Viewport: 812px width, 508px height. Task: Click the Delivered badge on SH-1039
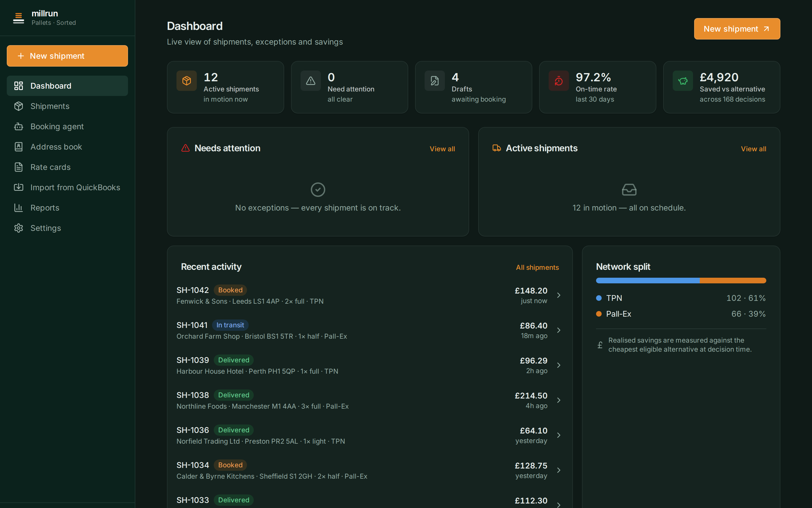coord(233,360)
